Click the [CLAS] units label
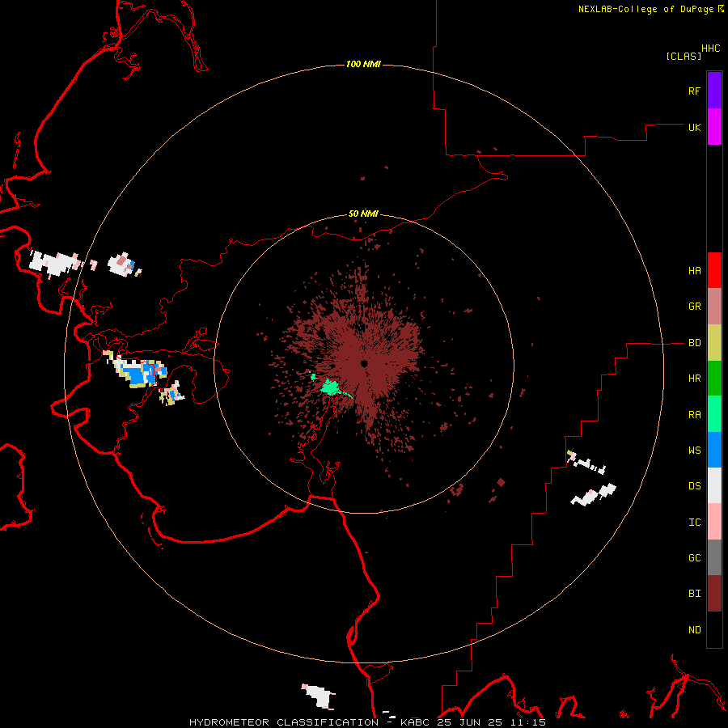This screenshot has height=728, width=728. pos(684,56)
